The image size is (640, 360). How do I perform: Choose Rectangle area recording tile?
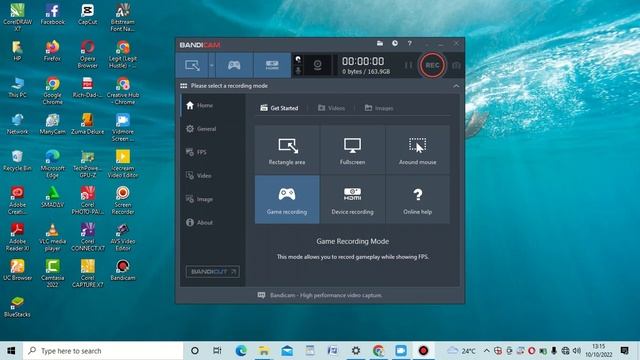click(287, 150)
